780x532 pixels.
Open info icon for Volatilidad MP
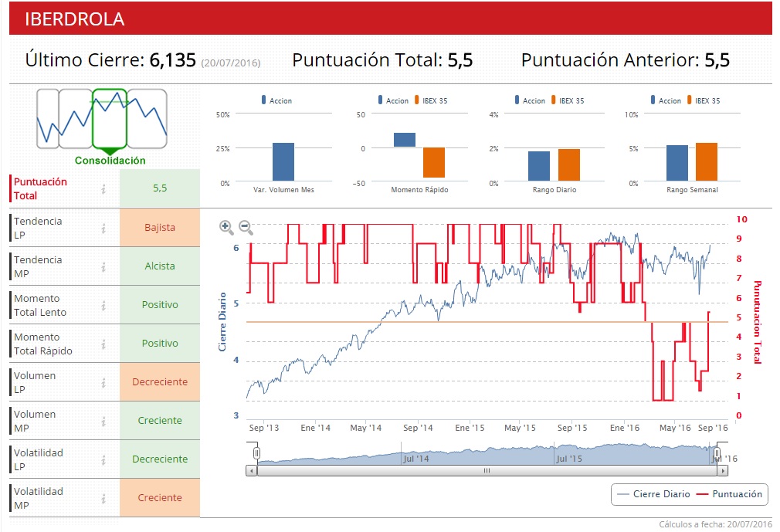[x=103, y=498]
